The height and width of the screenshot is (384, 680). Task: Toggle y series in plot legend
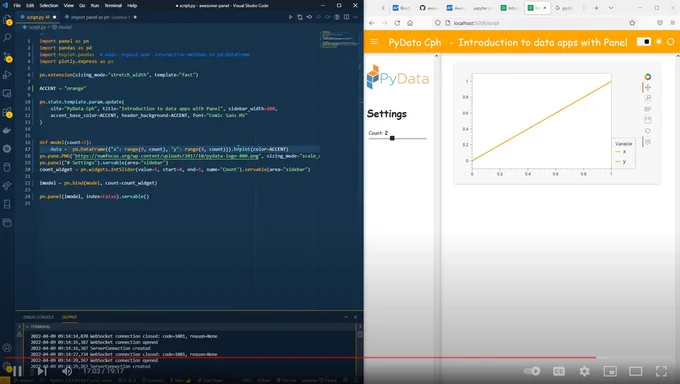621,161
